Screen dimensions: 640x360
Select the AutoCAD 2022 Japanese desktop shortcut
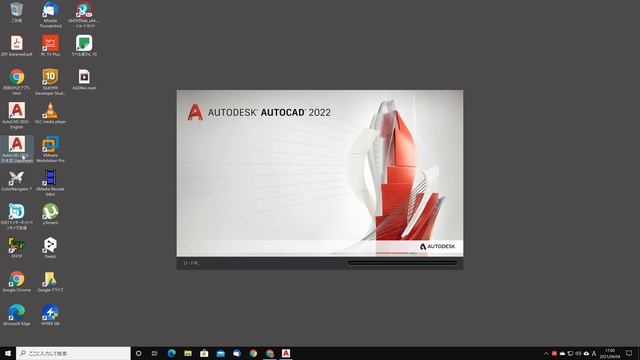(x=17, y=149)
